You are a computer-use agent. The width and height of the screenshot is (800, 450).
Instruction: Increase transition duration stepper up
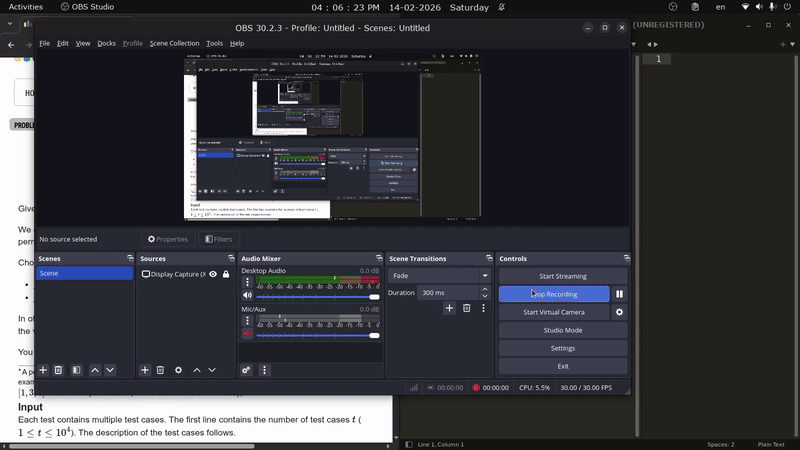pyautogui.click(x=485, y=289)
